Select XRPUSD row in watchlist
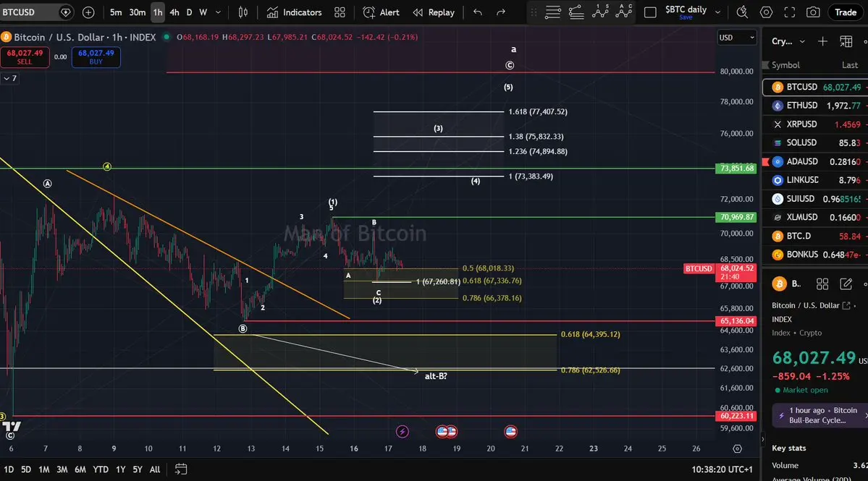The height and width of the screenshot is (481, 868). [815, 124]
